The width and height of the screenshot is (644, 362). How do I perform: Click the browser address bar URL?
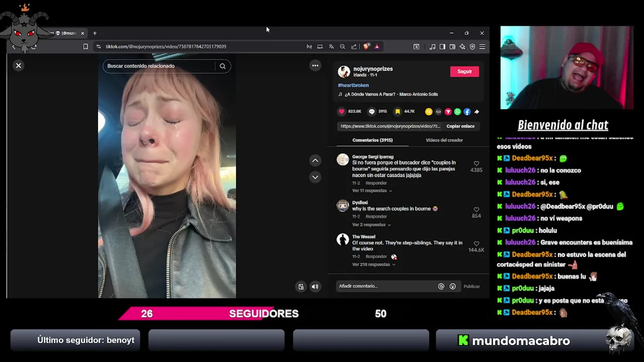[166, 46]
